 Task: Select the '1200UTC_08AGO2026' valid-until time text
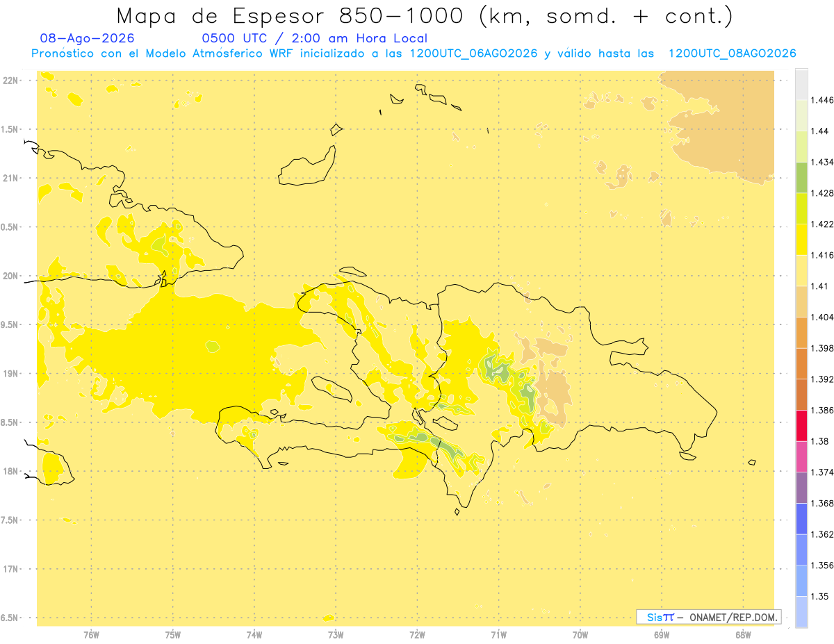(x=732, y=53)
